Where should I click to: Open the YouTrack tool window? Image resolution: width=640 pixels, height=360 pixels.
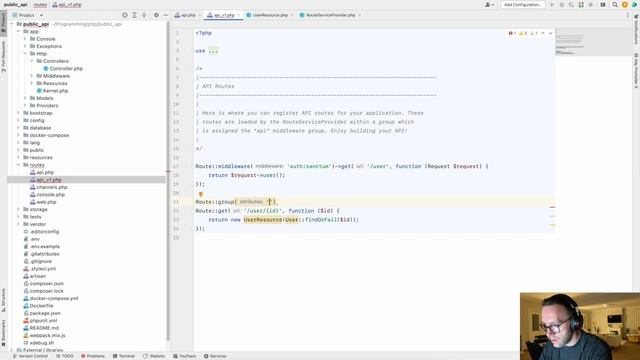point(184,356)
